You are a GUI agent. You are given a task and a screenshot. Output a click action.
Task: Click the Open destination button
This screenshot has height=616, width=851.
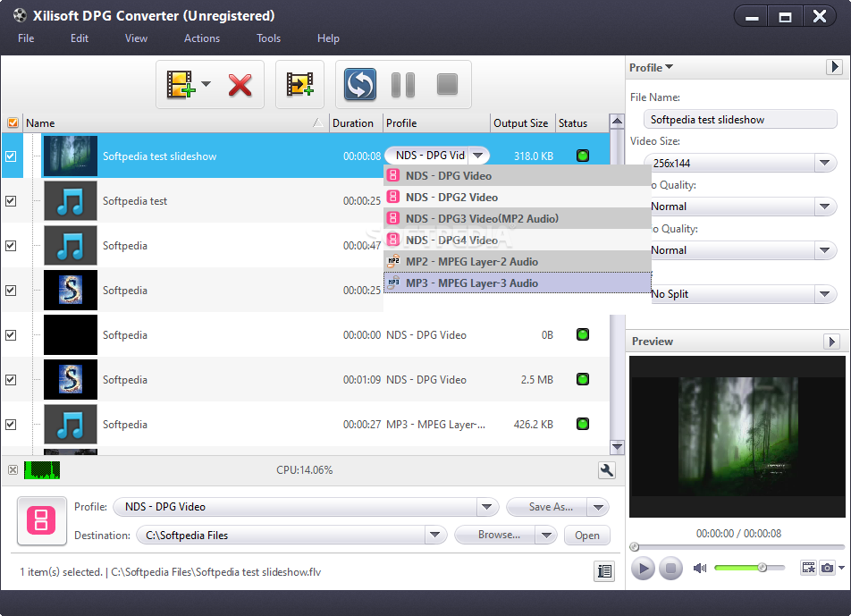pos(587,536)
